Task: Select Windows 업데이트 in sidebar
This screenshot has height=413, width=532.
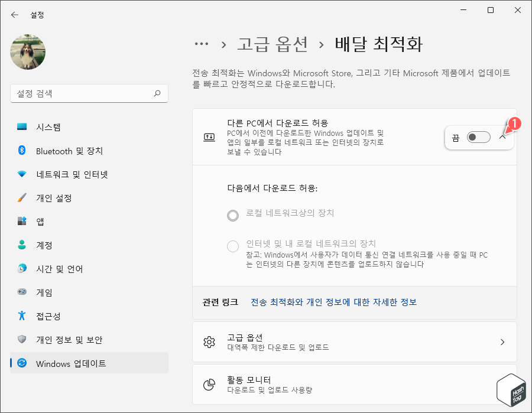Action: click(89, 363)
